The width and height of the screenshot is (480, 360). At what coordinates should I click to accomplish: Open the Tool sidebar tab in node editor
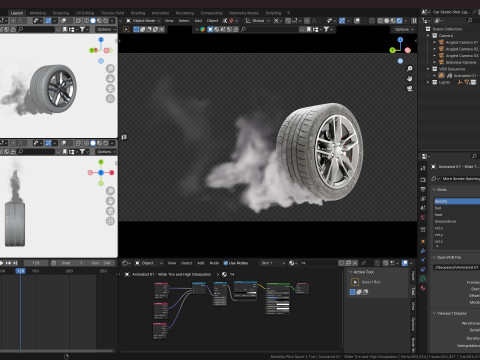pyautogui.click(x=413, y=291)
